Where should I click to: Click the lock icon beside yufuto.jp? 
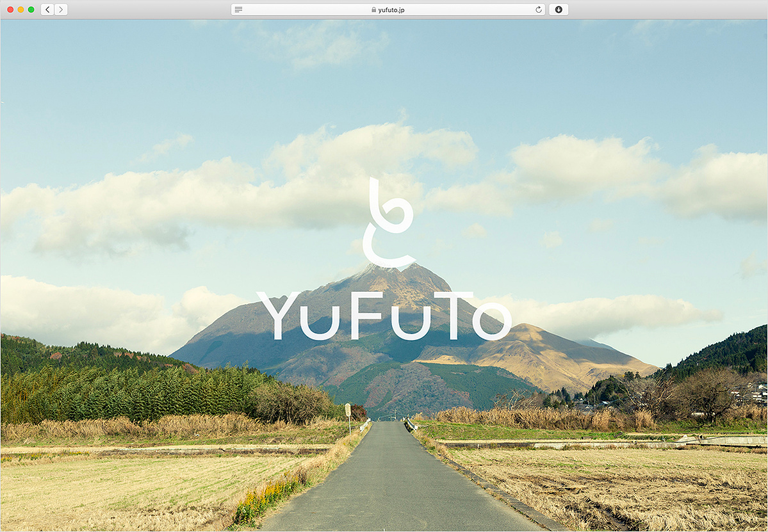373,10
